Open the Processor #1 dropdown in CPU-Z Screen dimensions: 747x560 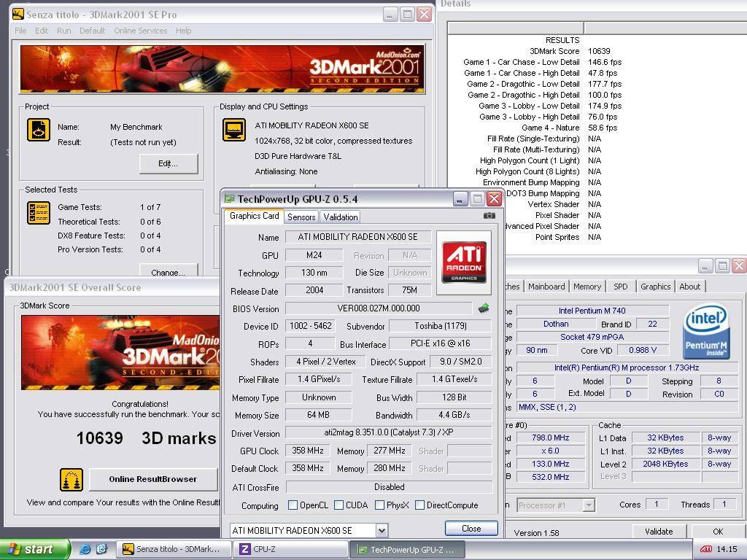589,505
